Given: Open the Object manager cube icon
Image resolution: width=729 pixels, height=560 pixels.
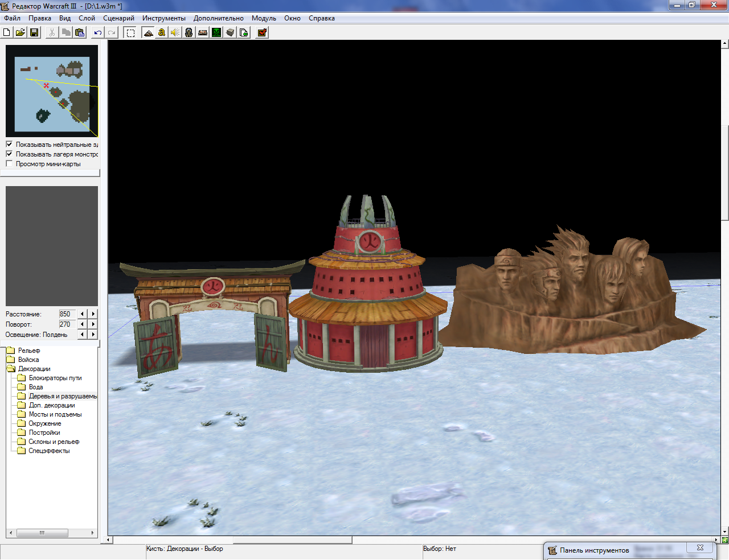Looking at the screenshot, I should [230, 32].
